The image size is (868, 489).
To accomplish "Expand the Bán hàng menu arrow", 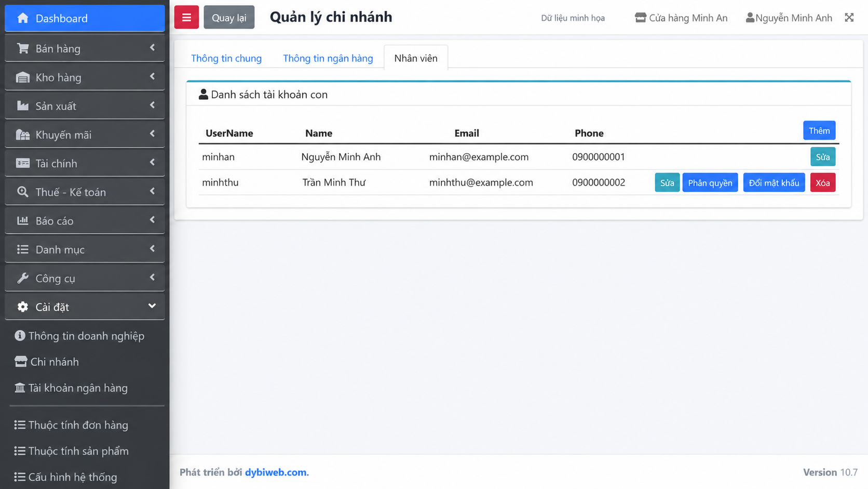I will pos(152,48).
